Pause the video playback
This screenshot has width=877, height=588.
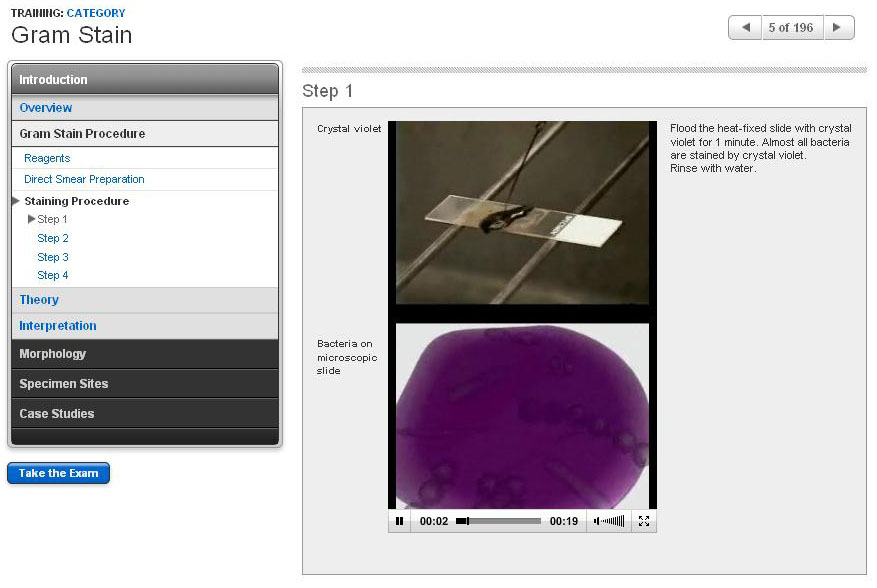coord(400,521)
